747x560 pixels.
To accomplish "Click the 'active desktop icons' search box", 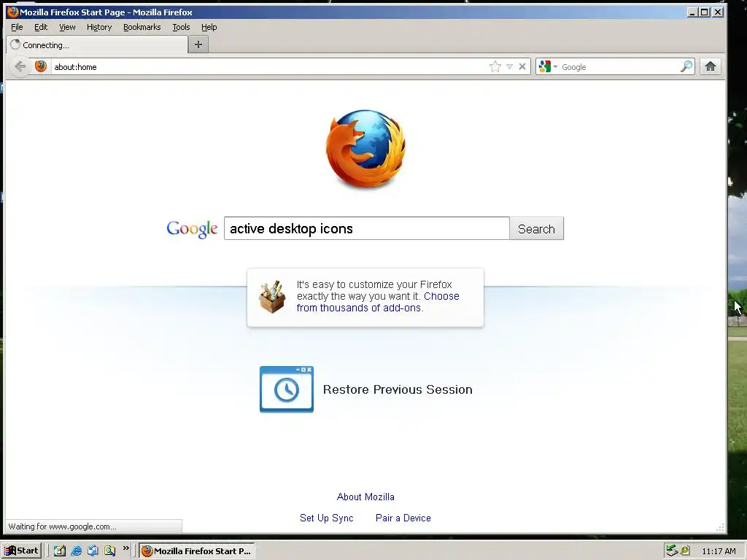I will click(x=367, y=228).
